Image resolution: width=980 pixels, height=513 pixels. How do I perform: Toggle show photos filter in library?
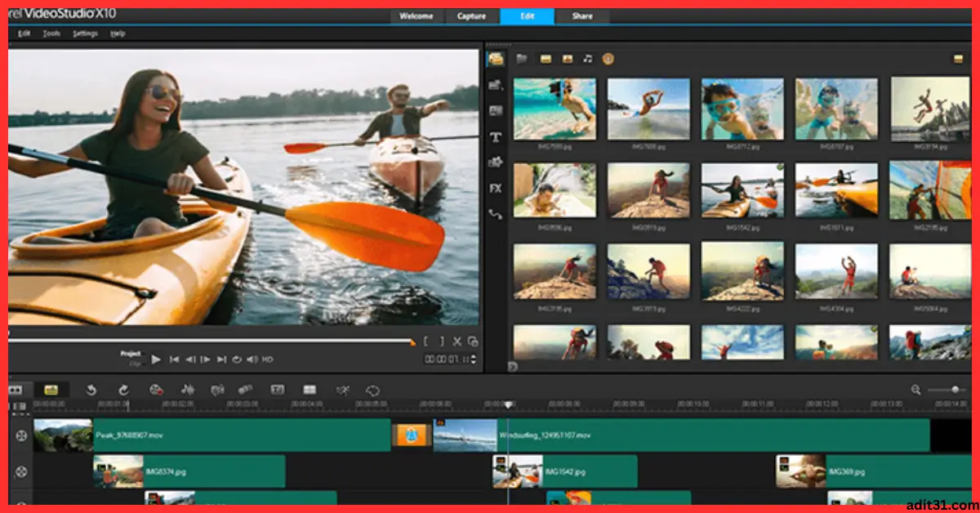click(x=567, y=59)
